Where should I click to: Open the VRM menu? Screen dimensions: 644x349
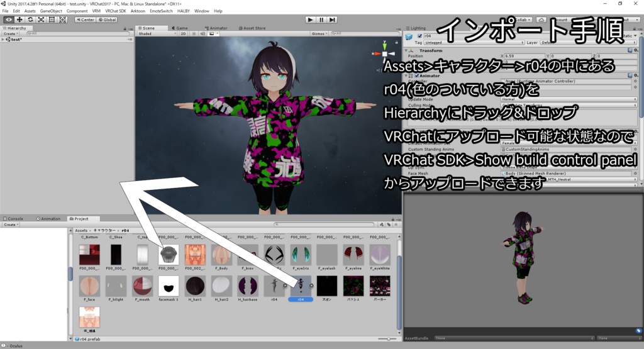click(x=96, y=11)
